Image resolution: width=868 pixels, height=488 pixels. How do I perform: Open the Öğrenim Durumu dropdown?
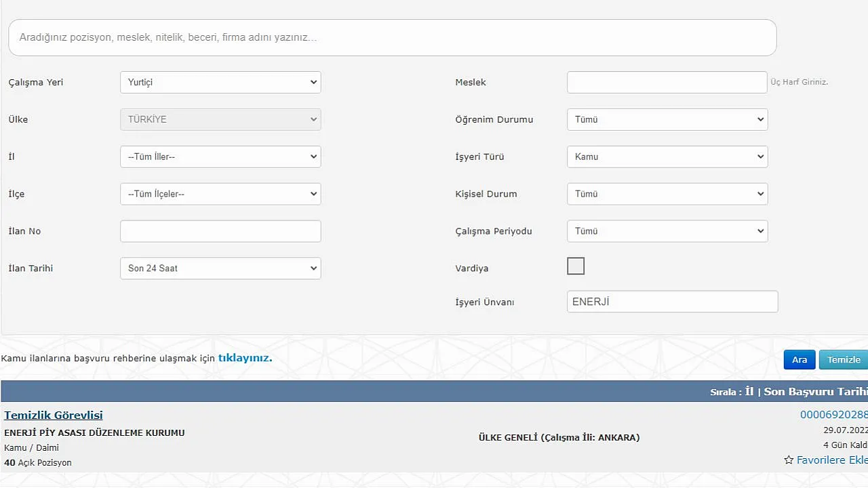click(667, 119)
